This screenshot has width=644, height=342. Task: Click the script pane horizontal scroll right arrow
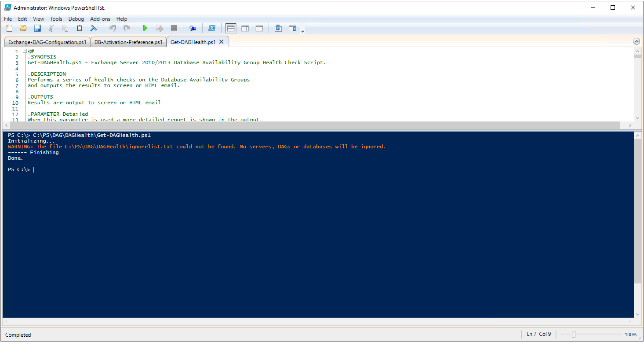(630, 125)
